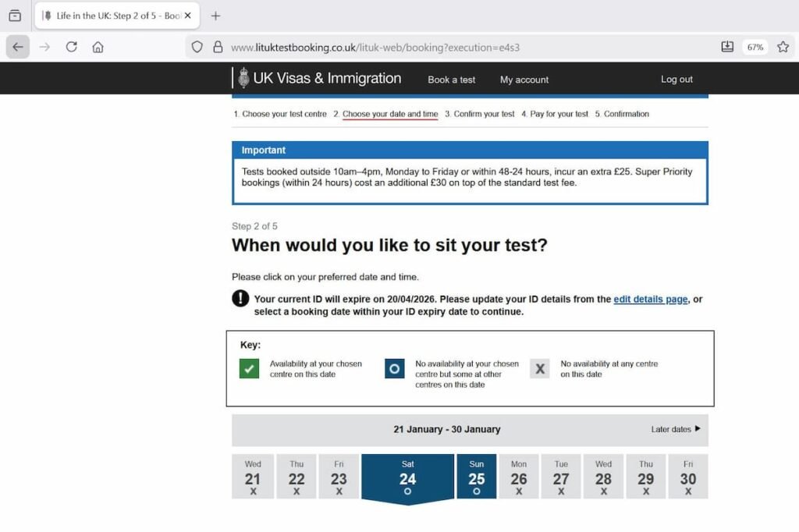The width and height of the screenshot is (799, 532).
Task: Select Saturday 24 on the calendar
Action: point(407,476)
